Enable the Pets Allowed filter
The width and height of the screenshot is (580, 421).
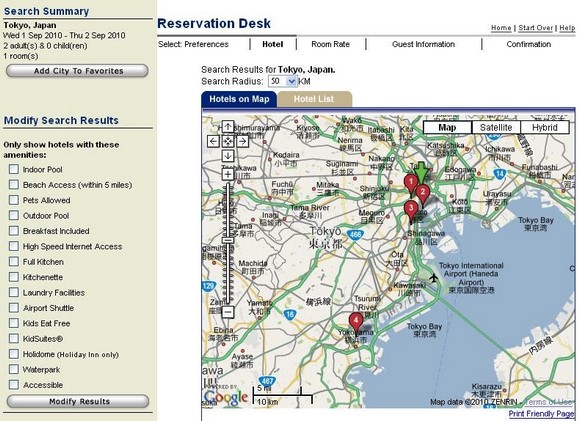14,200
